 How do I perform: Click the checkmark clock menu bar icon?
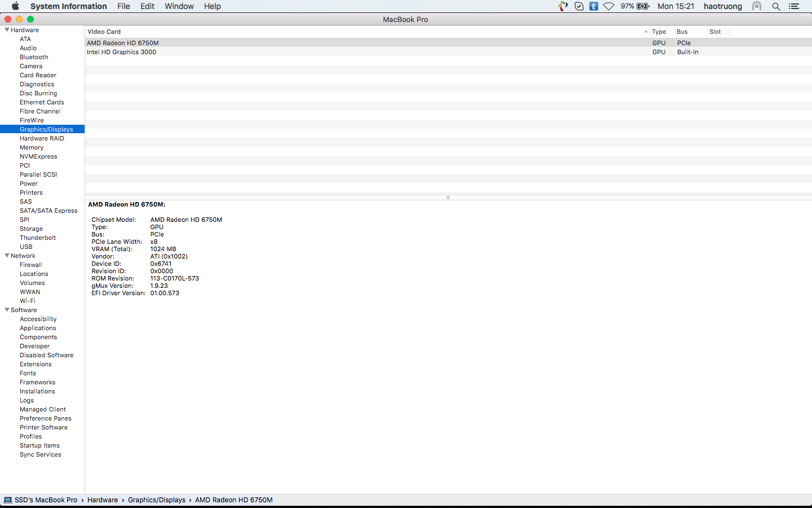tap(579, 6)
